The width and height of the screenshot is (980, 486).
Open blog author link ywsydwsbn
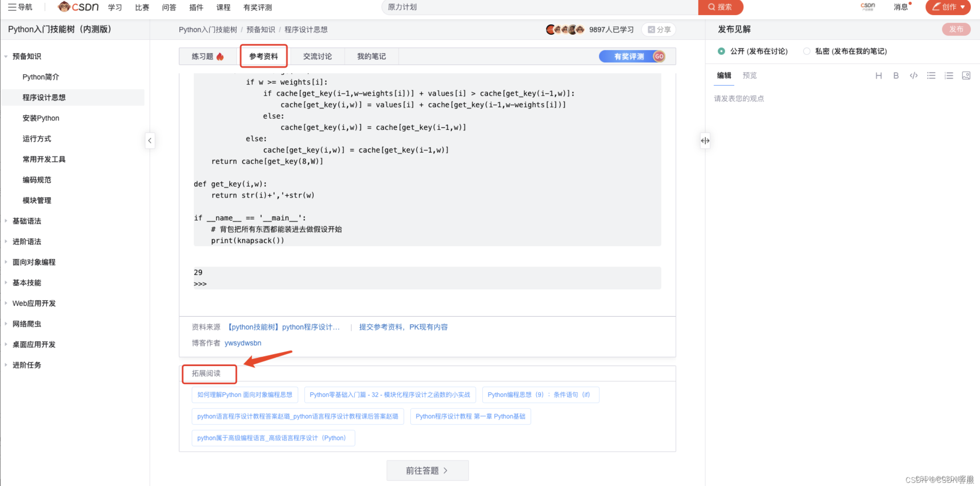243,343
